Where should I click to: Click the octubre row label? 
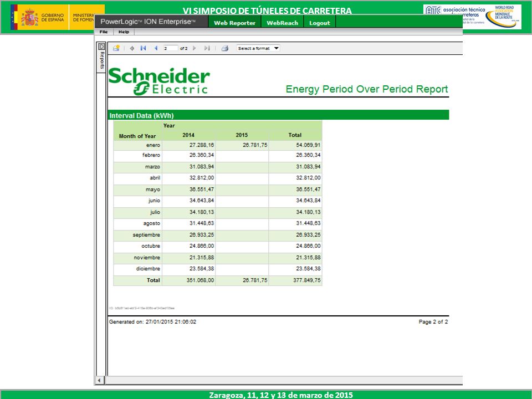point(151,246)
